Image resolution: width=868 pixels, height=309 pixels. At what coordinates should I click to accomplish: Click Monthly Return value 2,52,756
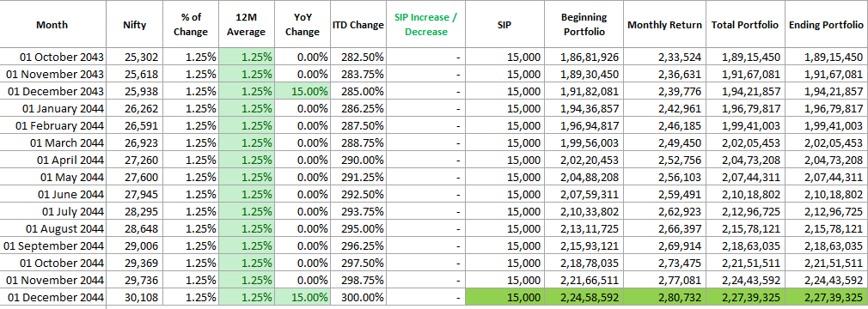pyautogui.click(x=665, y=160)
